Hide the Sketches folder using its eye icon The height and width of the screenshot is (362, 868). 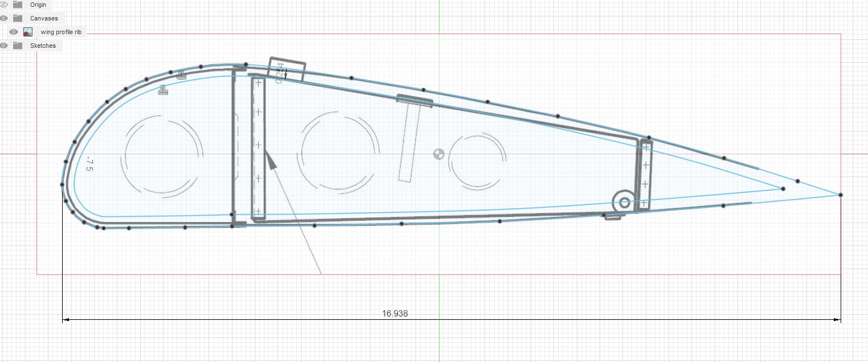3,46
